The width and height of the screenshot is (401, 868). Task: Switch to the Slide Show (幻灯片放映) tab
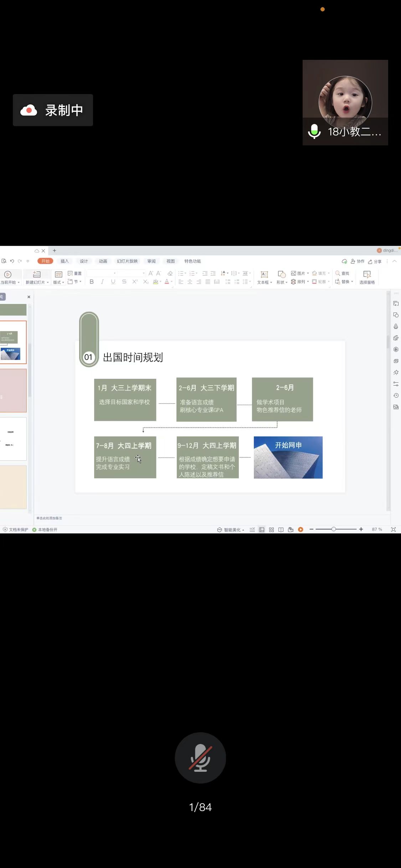(x=127, y=261)
